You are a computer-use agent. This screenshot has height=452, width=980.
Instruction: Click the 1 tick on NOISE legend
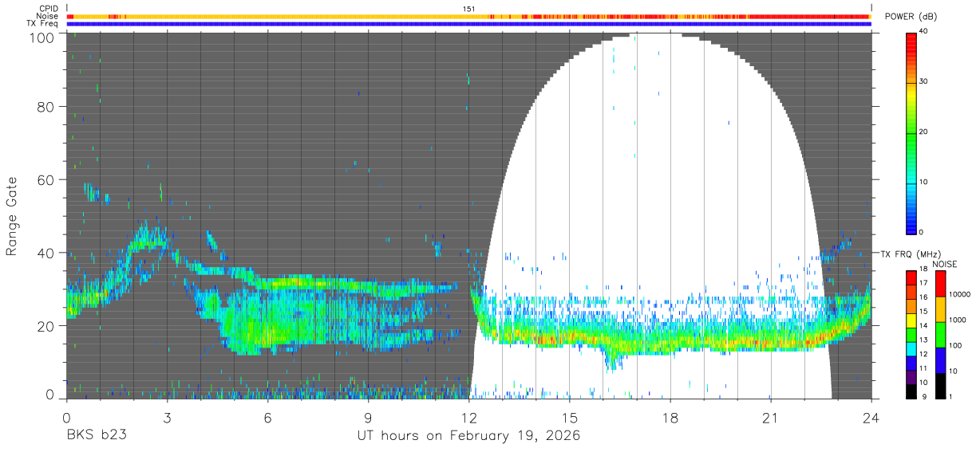coord(950,396)
